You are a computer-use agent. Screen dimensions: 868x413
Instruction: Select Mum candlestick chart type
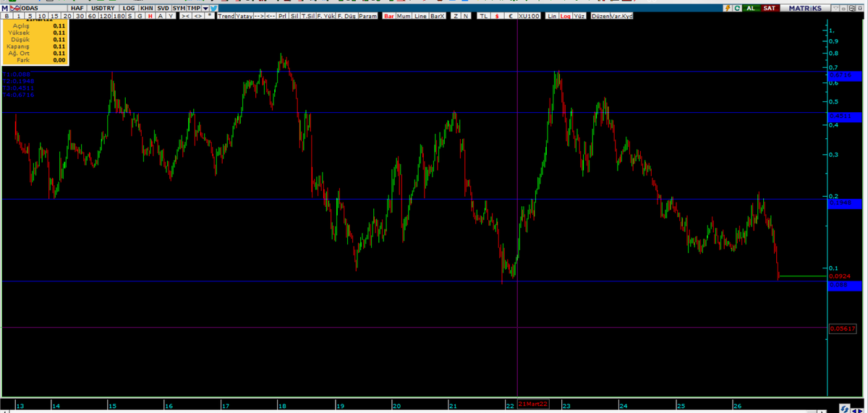404,16
